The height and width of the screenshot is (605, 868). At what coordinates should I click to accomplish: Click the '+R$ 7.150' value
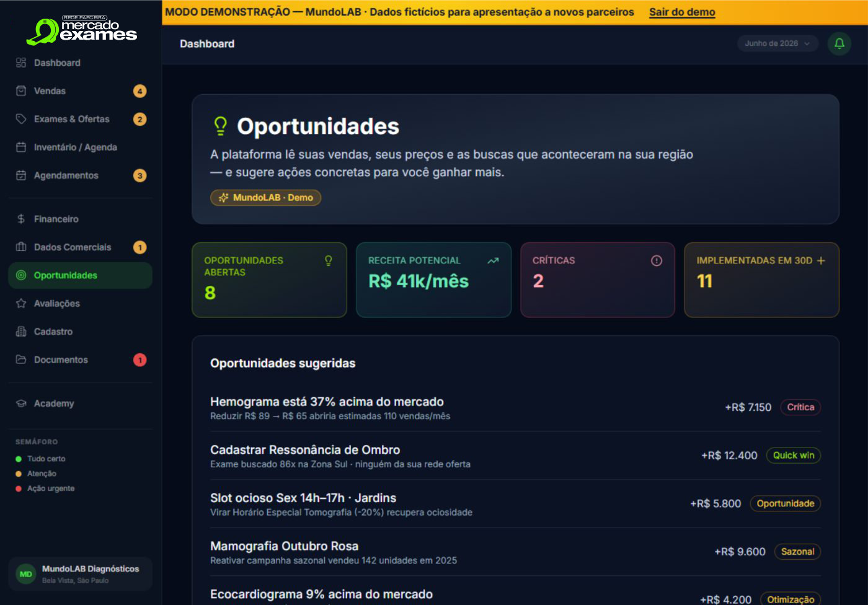[x=748, y=407]
